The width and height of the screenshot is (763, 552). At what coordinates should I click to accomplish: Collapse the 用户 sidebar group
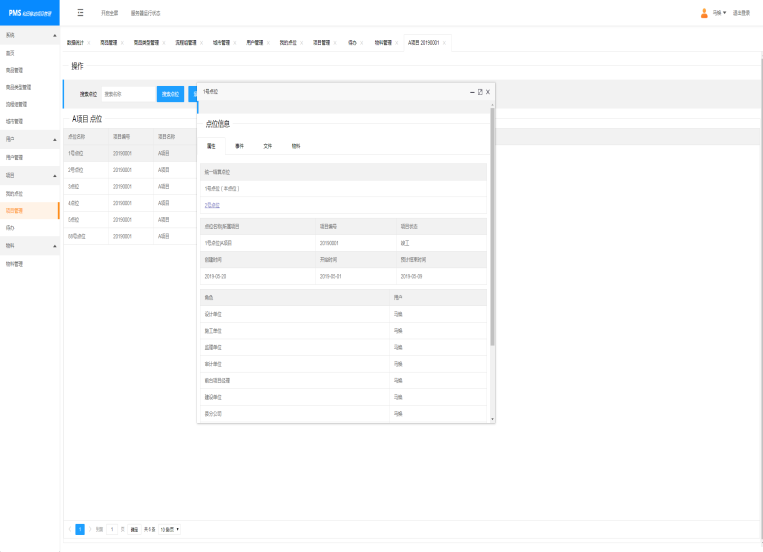point(54,139)
